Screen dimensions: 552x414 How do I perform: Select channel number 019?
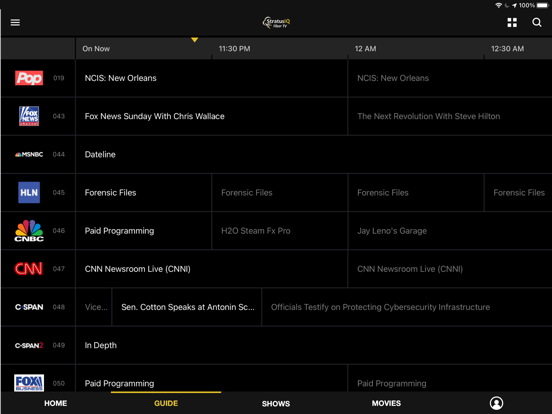[59, 78]
